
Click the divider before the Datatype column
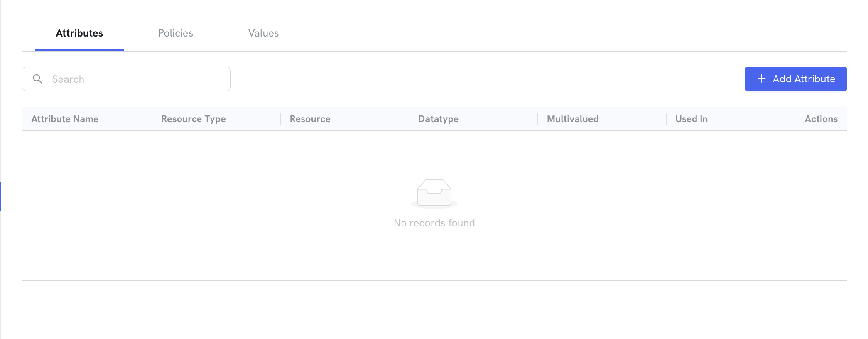coord(409,119)
